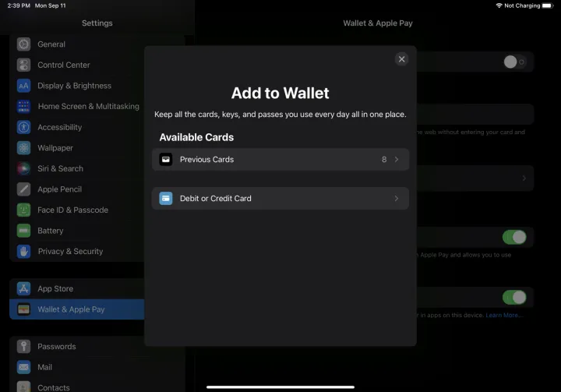Expand Previous Cards chevron
Viewport: 561px width, 392px height.
(x=396, y=160)
